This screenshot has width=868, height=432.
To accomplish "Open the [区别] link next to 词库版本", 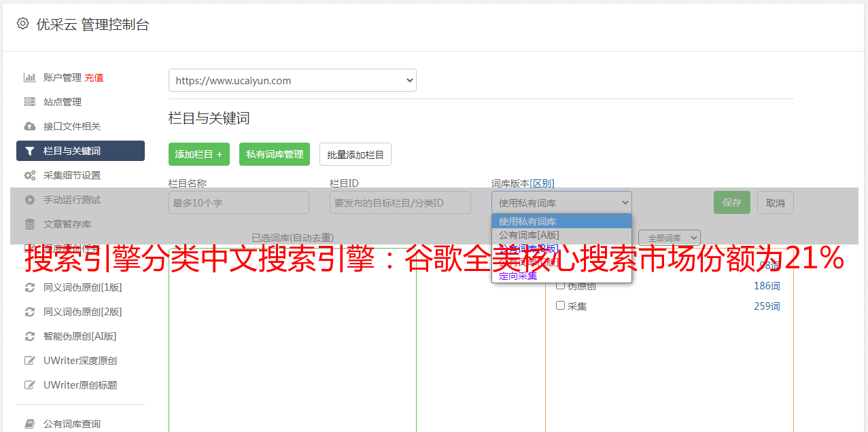I will [542, 183].
